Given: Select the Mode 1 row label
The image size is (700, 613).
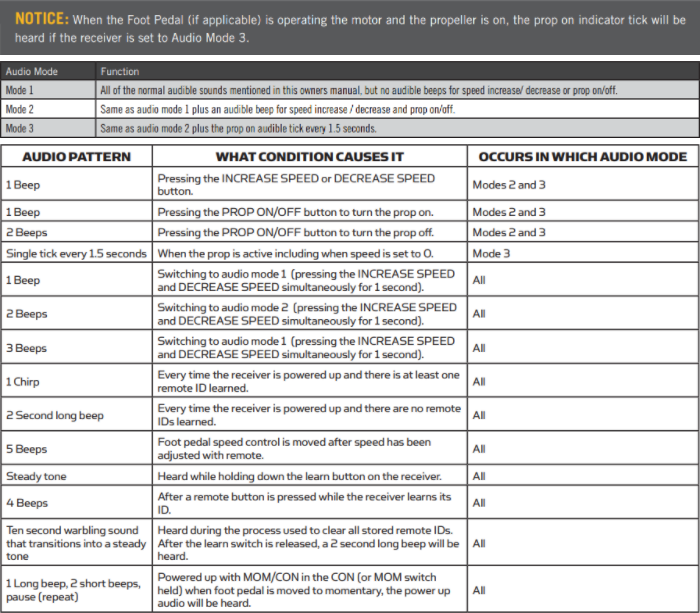Looking at the screenshot, I should point(20,90).
